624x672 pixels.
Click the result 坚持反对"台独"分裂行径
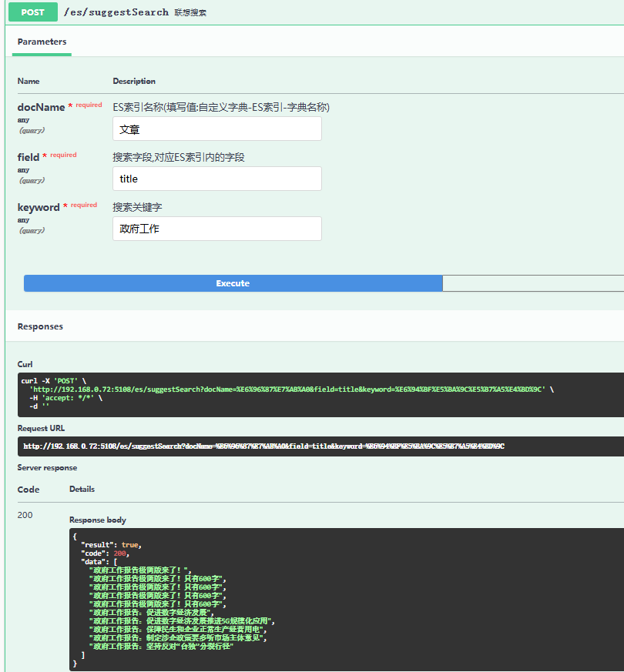[x=161, y=647]
